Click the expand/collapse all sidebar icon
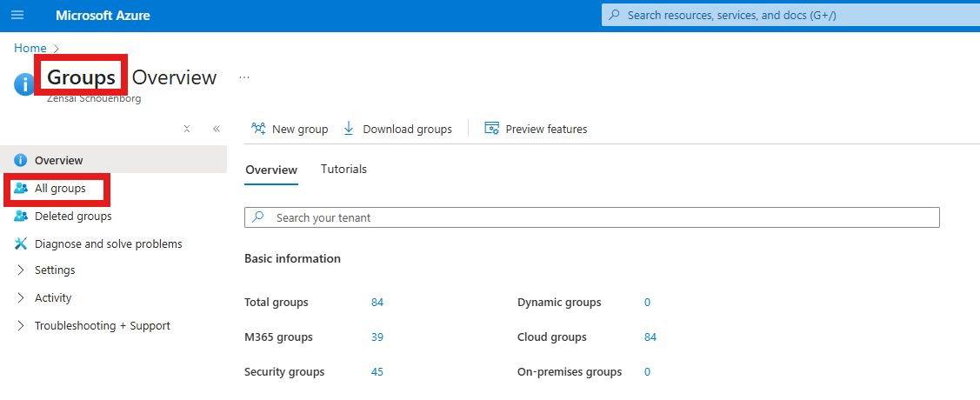The image size is (980, 400). [187, 129]
